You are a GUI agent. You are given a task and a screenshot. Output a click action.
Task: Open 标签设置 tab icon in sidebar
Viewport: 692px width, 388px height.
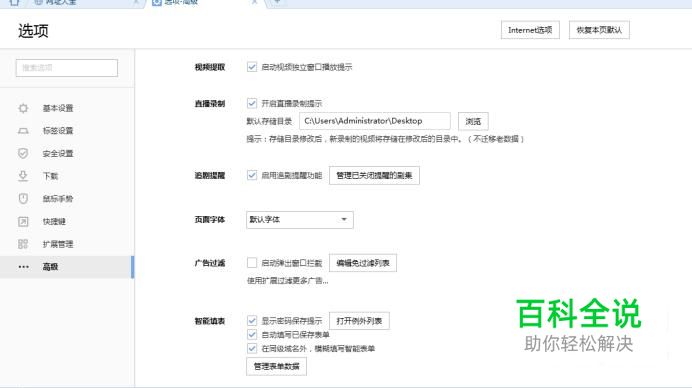23,131
